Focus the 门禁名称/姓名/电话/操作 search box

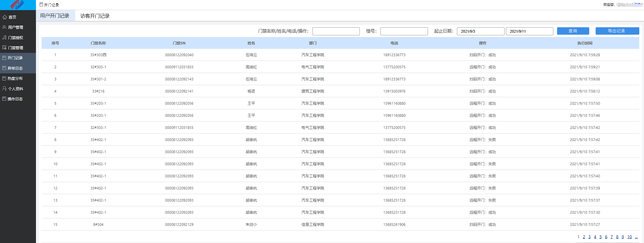pos(336,31)
